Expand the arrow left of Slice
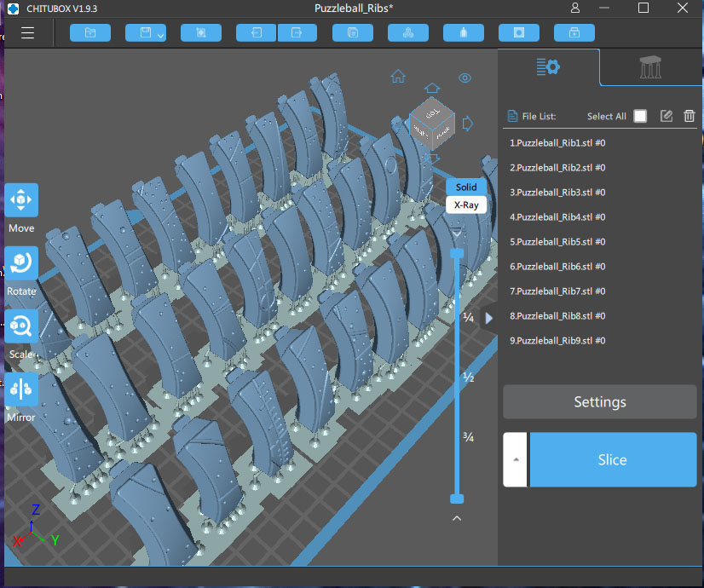Viewport: 704px width, 588px height. (515, 459)
